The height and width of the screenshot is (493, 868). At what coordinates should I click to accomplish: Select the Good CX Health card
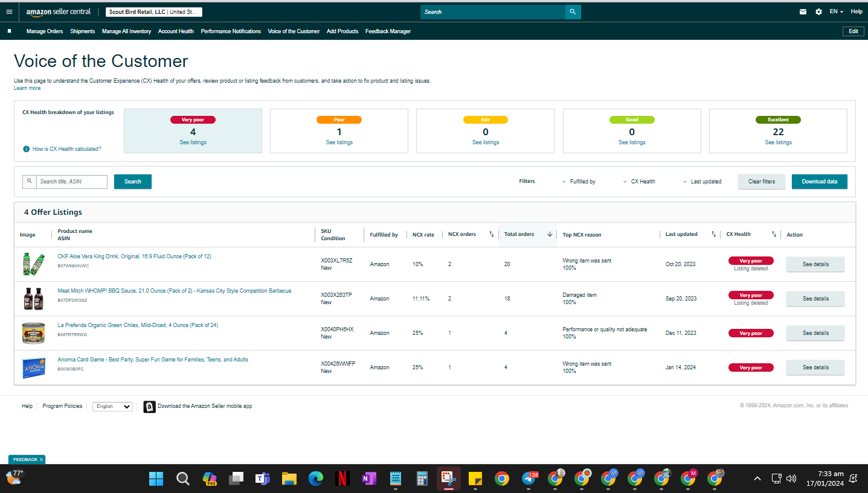click(x=632, y=131)
